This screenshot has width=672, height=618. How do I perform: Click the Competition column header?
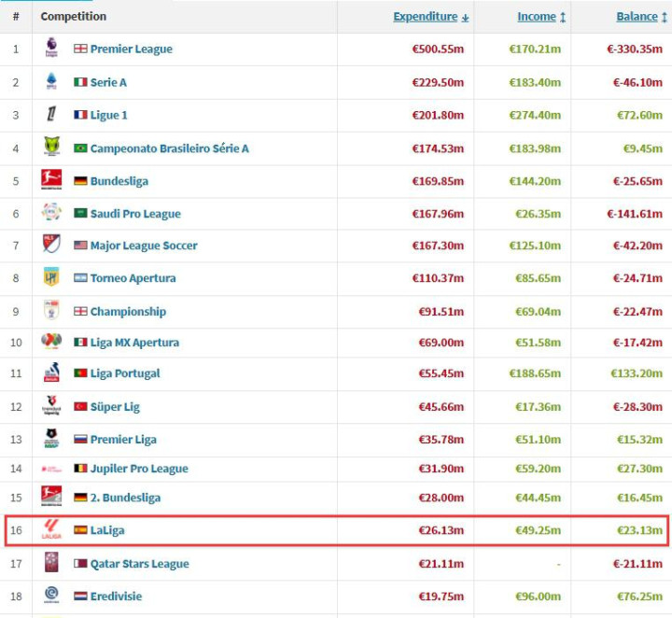(x=74, y=16)
